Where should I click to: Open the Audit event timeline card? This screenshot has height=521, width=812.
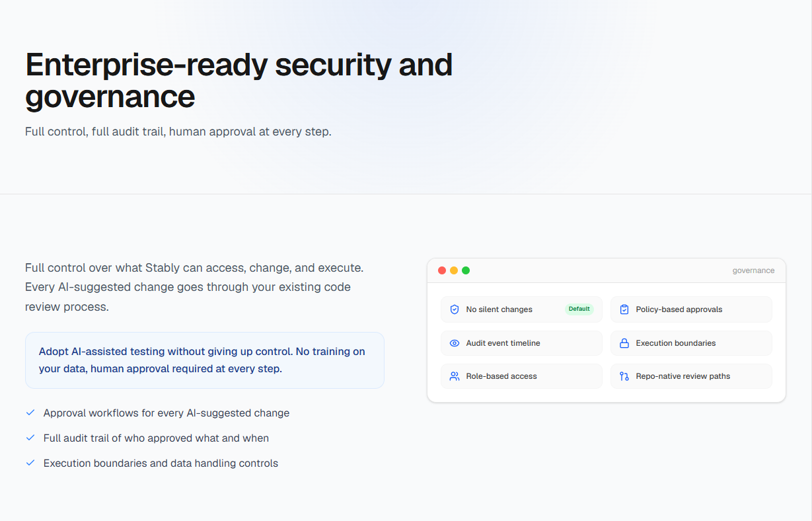pos(521,343)
